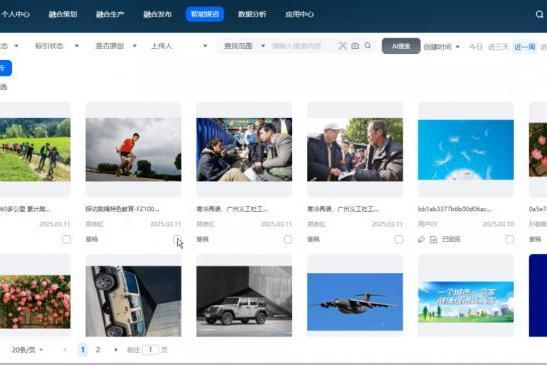Click the search magnifier in the top navigation bar
The height and width of the screenshot is (365, 547).
pos(539,14)
